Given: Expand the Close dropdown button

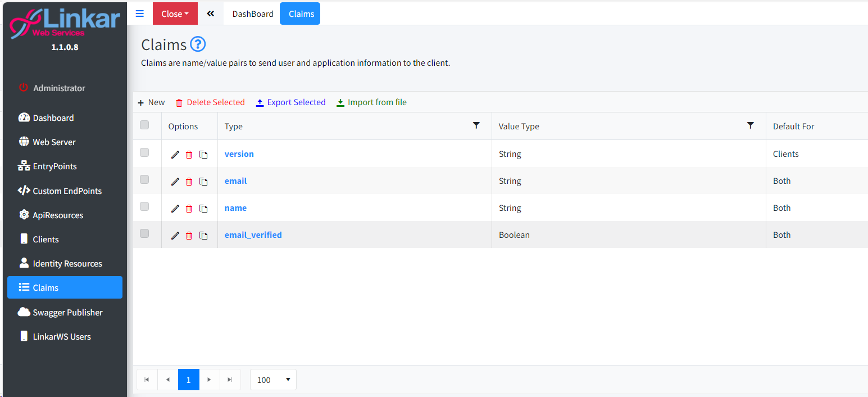Looking at the screenshot, I should click(175, 13).
